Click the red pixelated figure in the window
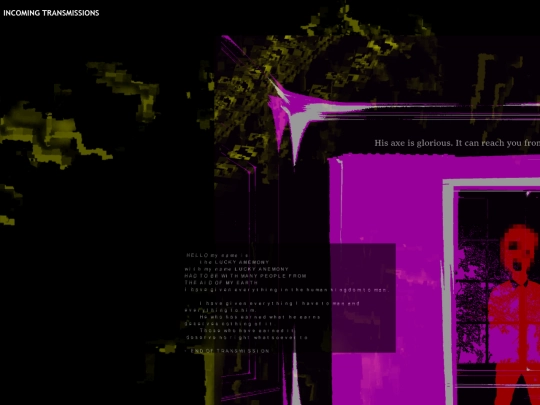The image size is (540, 405). (515, 315)
